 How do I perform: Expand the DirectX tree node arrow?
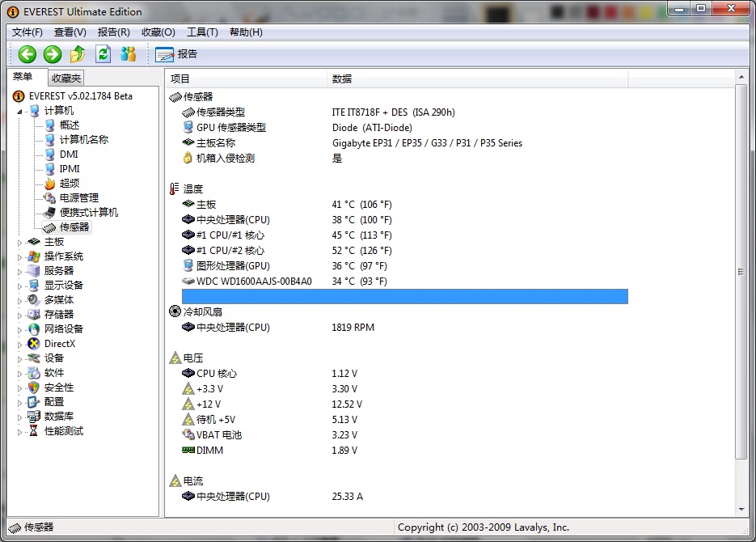(19, 345)
